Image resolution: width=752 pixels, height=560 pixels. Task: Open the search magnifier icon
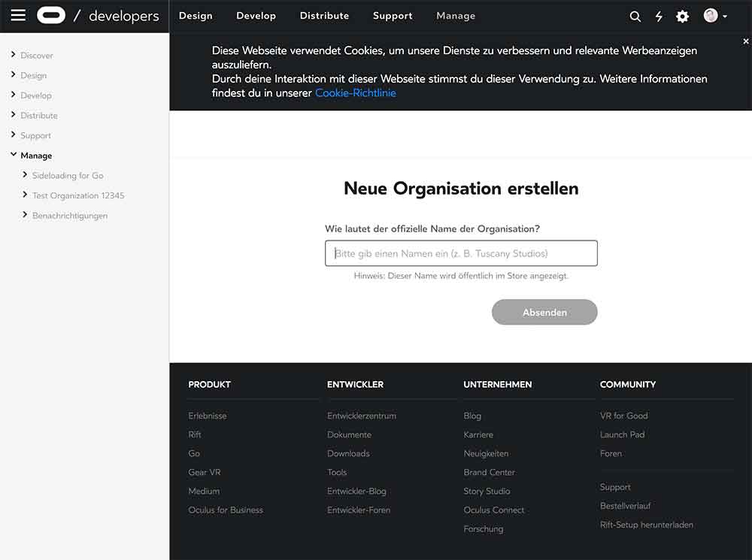coord(635,17)
